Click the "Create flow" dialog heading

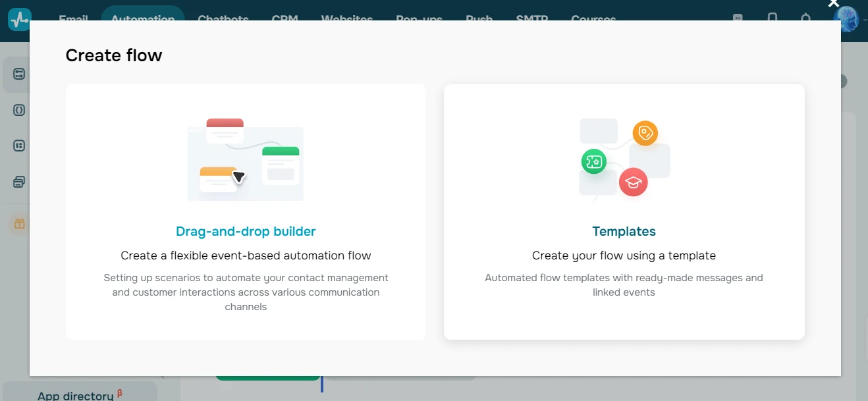(x=114, y=55)
